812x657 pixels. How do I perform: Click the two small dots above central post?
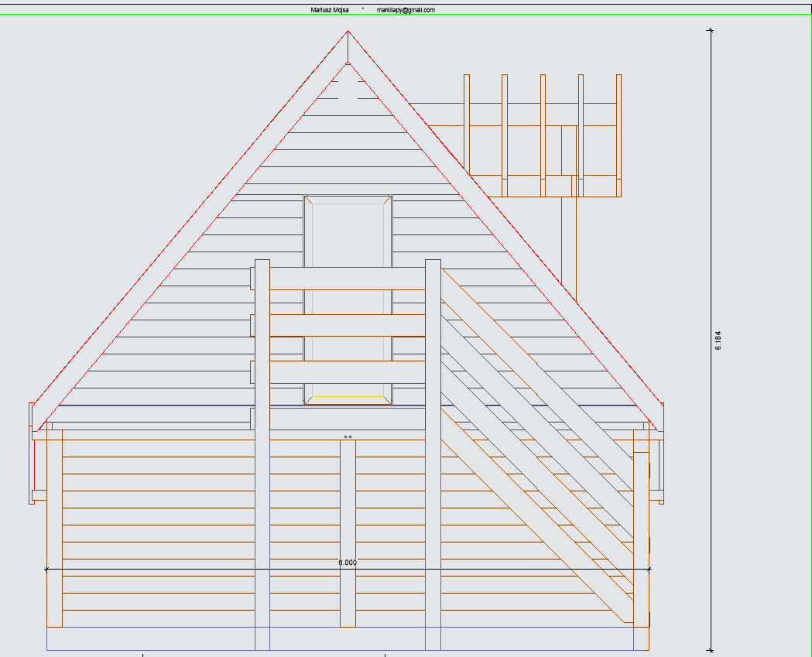(x=348, y=436)
